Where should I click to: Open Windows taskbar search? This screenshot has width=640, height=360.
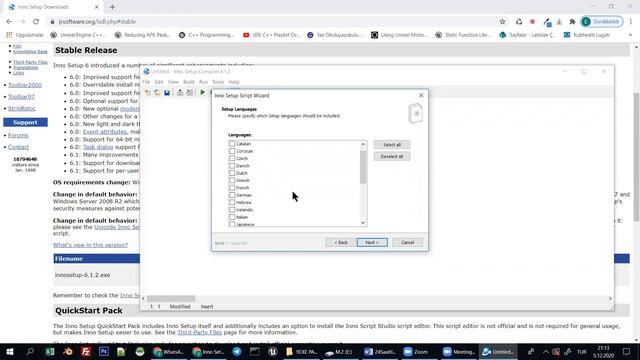point(30,351)
